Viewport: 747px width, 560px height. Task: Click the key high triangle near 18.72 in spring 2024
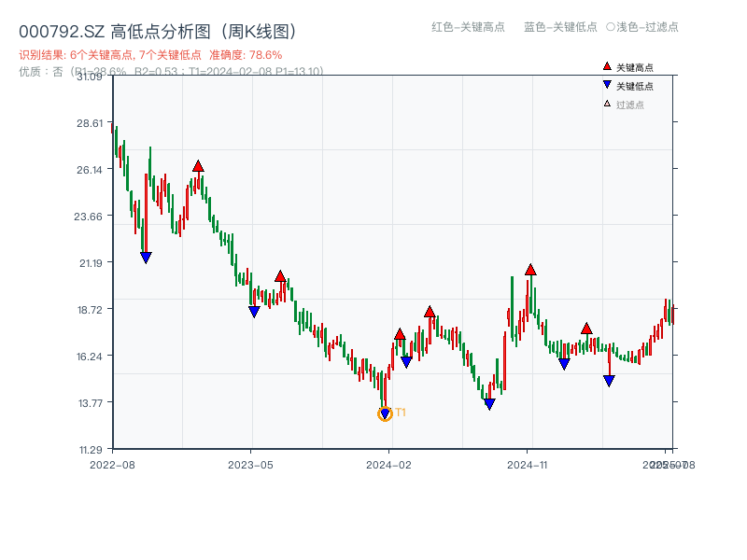point(430,312)
